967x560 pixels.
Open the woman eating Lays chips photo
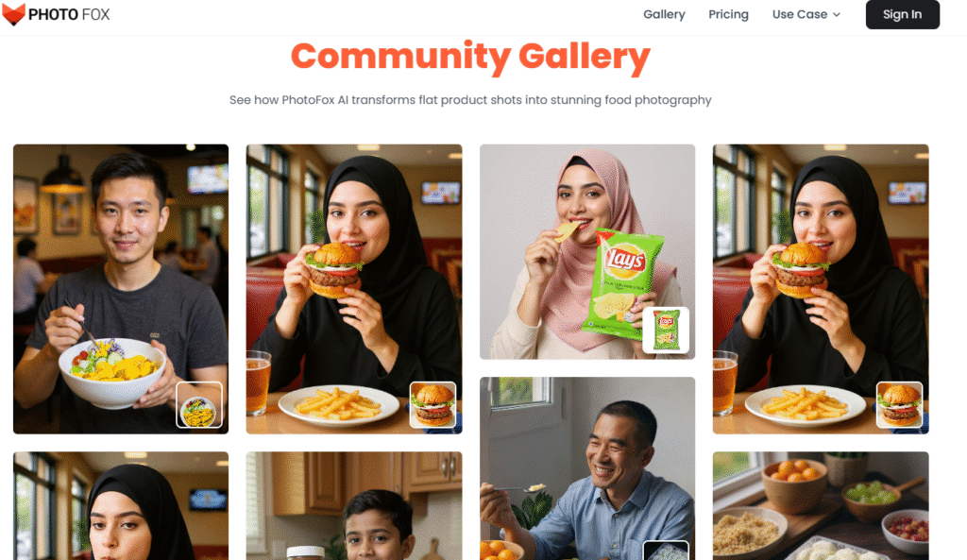(587, 251)
